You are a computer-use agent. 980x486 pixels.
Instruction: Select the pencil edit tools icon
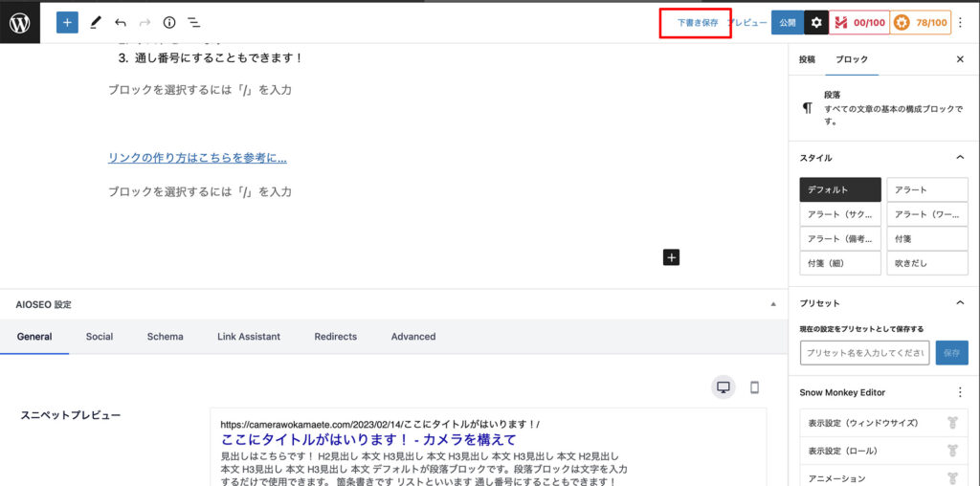pyautogui.click(x=95, y=23)
